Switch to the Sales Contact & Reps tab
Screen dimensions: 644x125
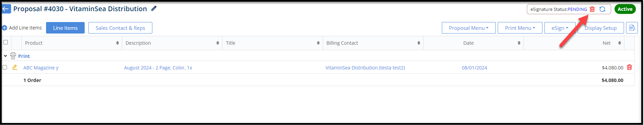(120, 28)
